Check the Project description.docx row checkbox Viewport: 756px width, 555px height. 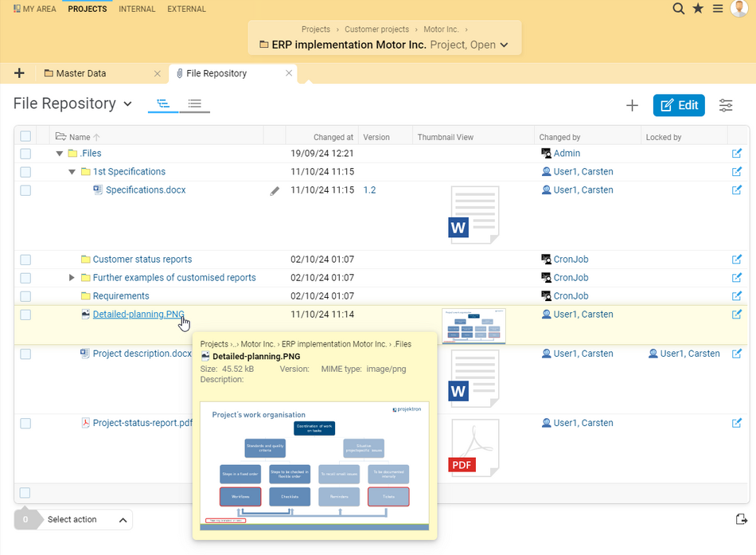click(x=25, y=354)
